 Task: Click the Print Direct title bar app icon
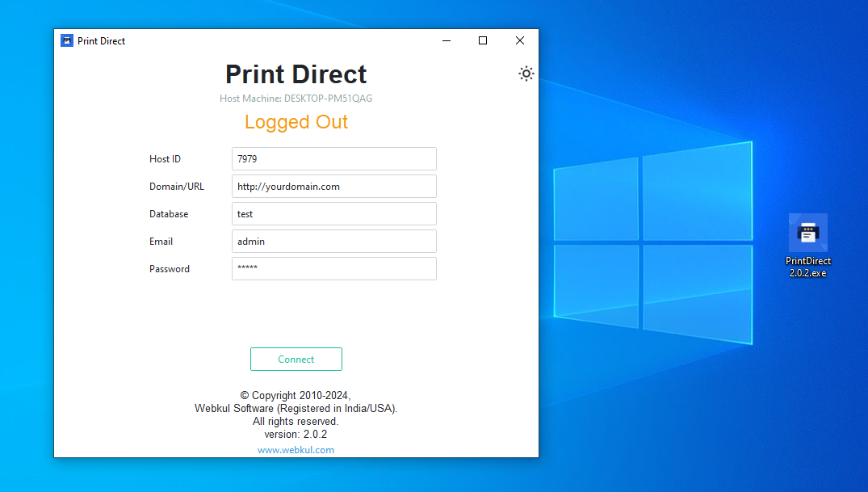[67, 40]
